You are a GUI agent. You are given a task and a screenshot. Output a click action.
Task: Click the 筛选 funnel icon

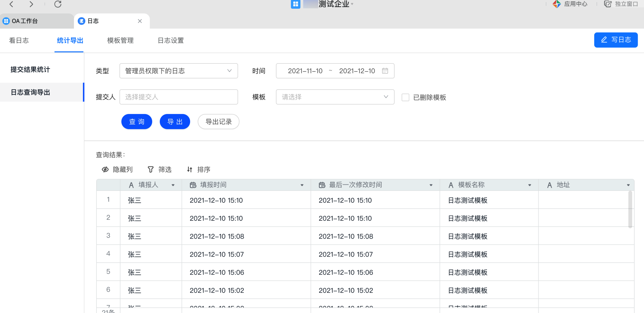[151, 170]
